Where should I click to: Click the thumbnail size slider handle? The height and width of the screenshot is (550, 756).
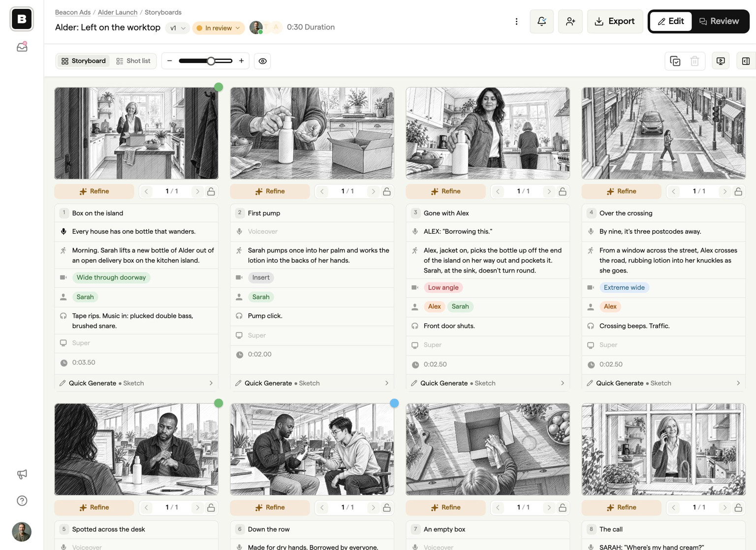point(211,61)
